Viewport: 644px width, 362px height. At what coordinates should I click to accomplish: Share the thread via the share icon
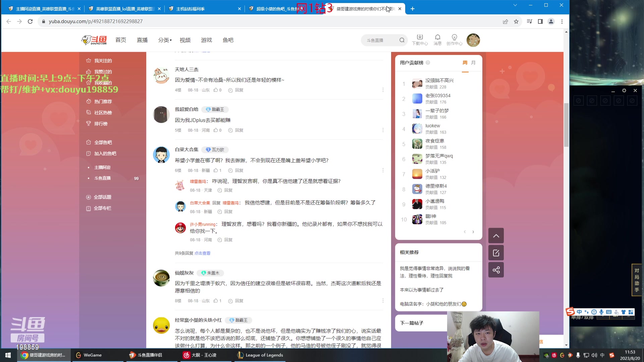tap(496, 270)
